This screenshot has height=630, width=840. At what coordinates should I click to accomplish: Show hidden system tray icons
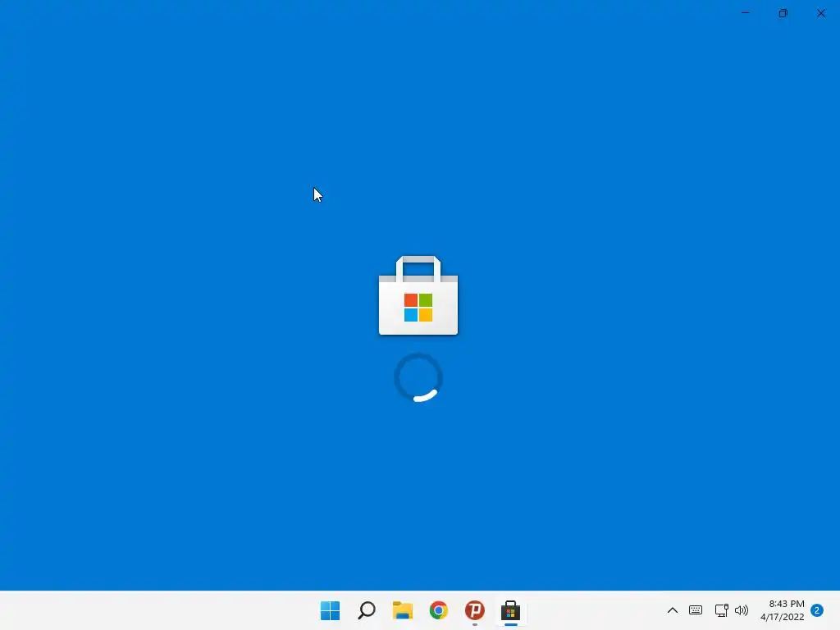pos(673,610)
